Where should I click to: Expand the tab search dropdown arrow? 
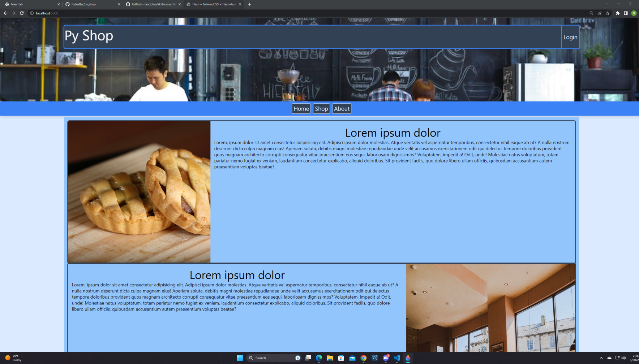607,4
